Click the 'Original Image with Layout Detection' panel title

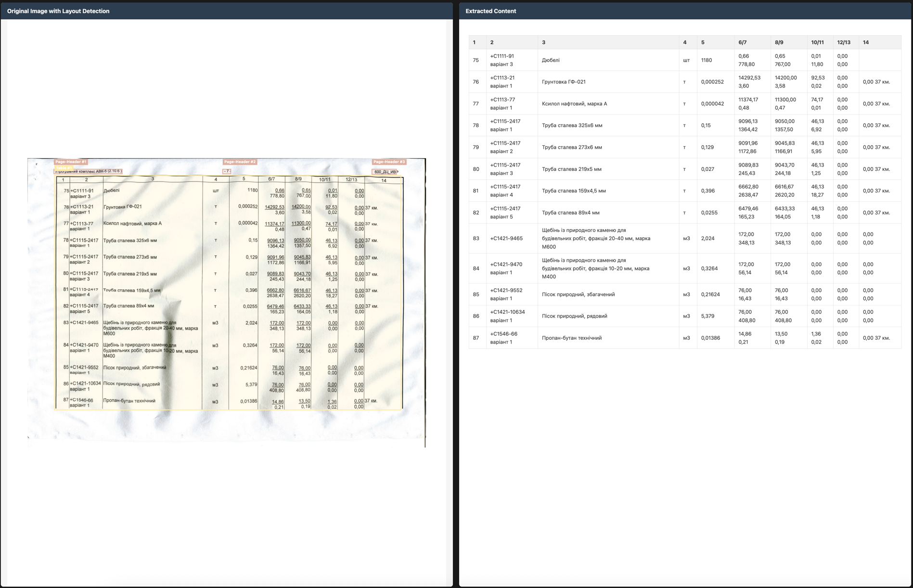click(x=58, y=11)
